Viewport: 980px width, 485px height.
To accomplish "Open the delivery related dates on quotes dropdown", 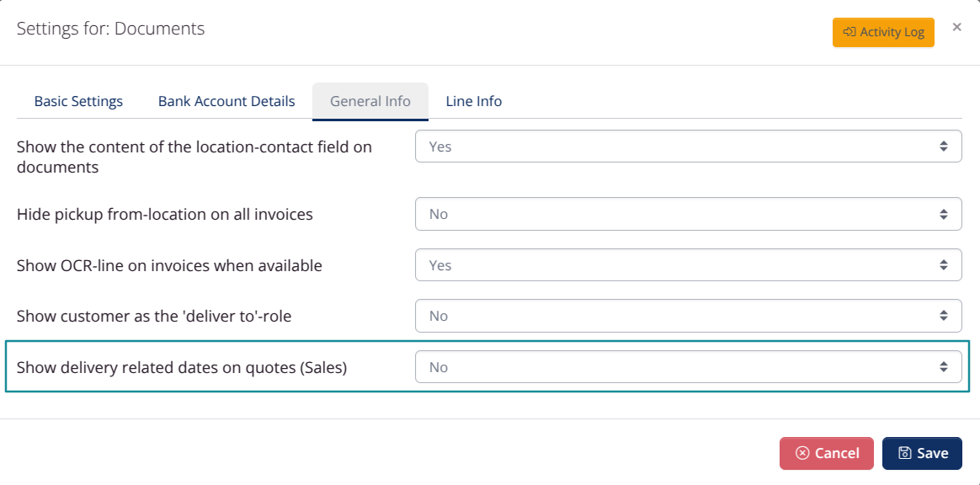I will click(x=687, y=366).
